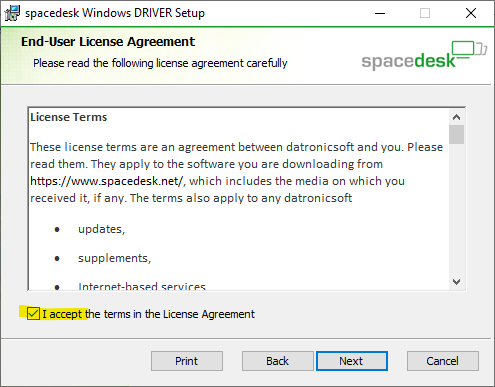Click the installer icon in the title bar
This screenshot has width=495, height=387.
pos(12,13)
